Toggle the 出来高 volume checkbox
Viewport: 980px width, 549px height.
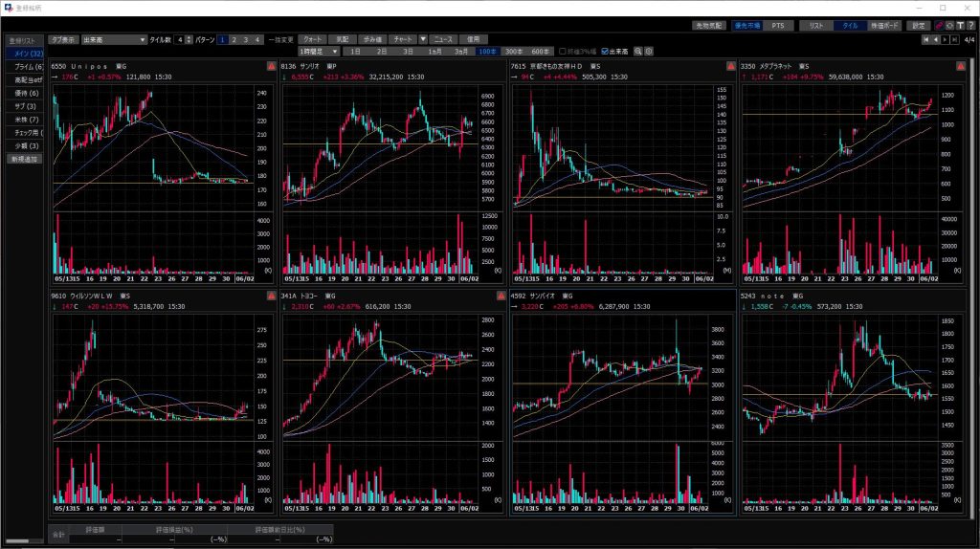coord(605,51)
